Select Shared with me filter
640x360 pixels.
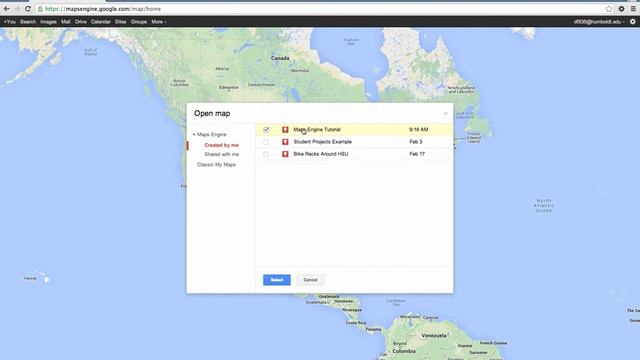point(222,154)
